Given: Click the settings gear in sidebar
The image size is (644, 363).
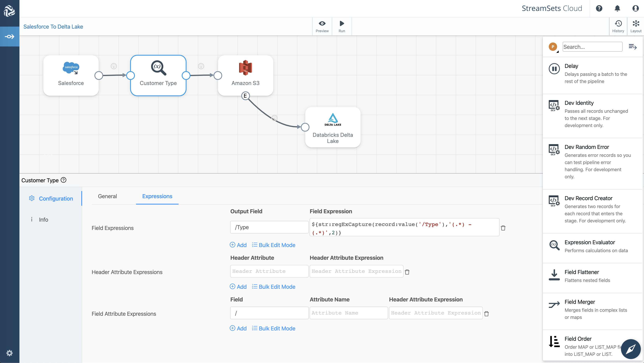Looking at the screenshot, I should coord(10,353).
